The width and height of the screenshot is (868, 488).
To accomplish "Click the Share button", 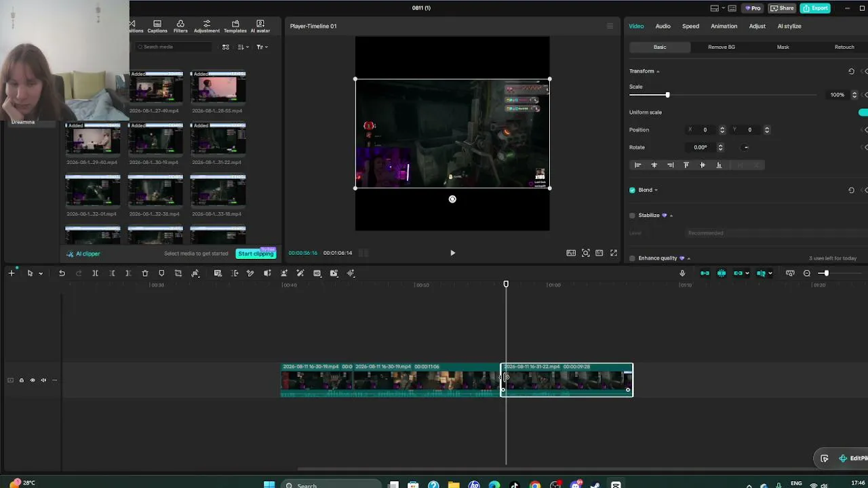I will click(x=782, y=8).
